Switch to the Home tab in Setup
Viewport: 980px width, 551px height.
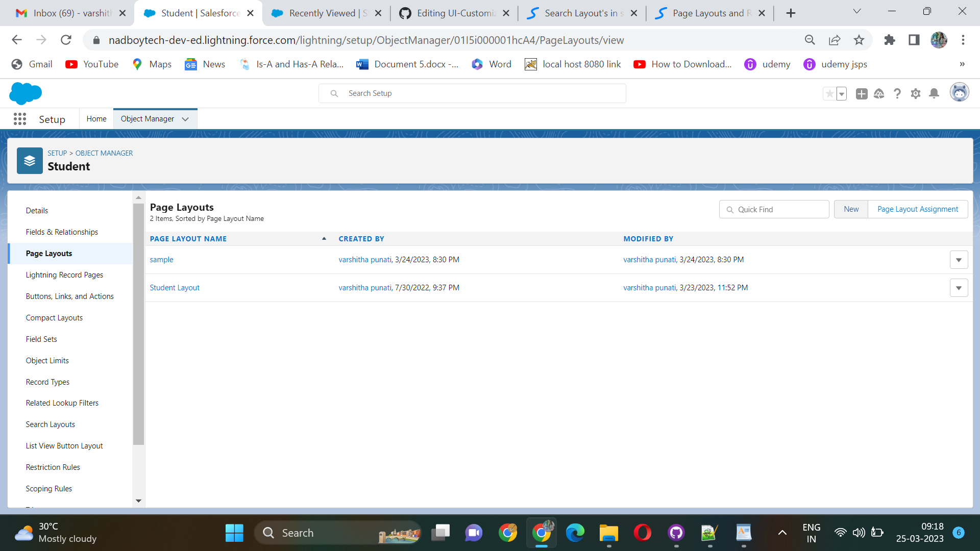96,118
